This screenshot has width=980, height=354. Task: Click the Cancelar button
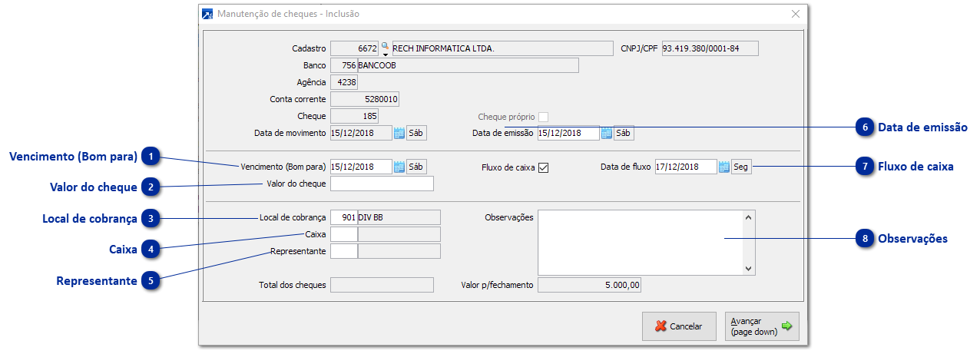point(679,326)
